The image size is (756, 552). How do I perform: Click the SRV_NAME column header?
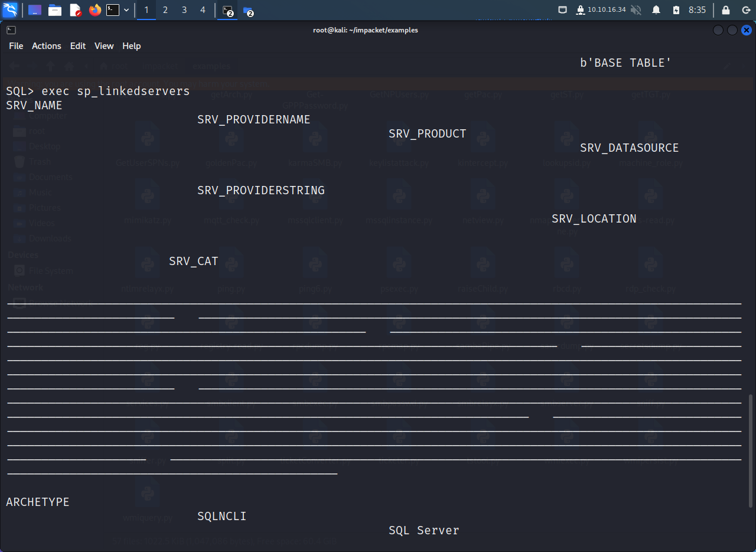coord(34,106)
